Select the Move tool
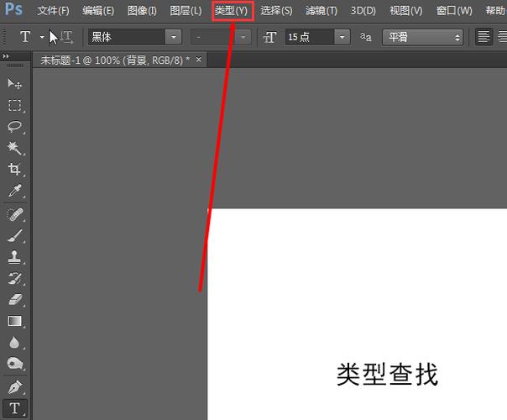 (14, 84)
